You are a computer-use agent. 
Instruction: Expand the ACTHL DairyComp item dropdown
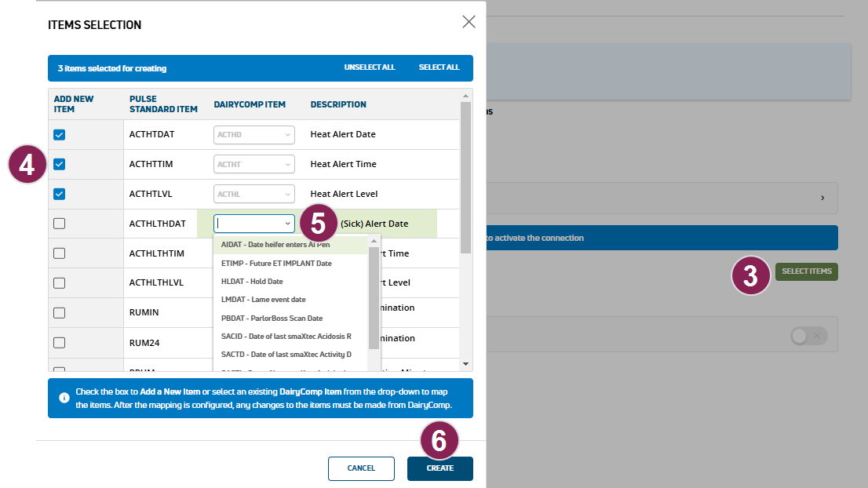(253, 195)
